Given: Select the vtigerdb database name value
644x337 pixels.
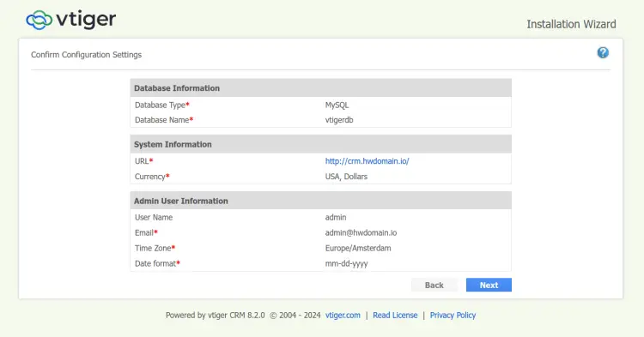Looking at the screenshot, I should coord(339,120).
